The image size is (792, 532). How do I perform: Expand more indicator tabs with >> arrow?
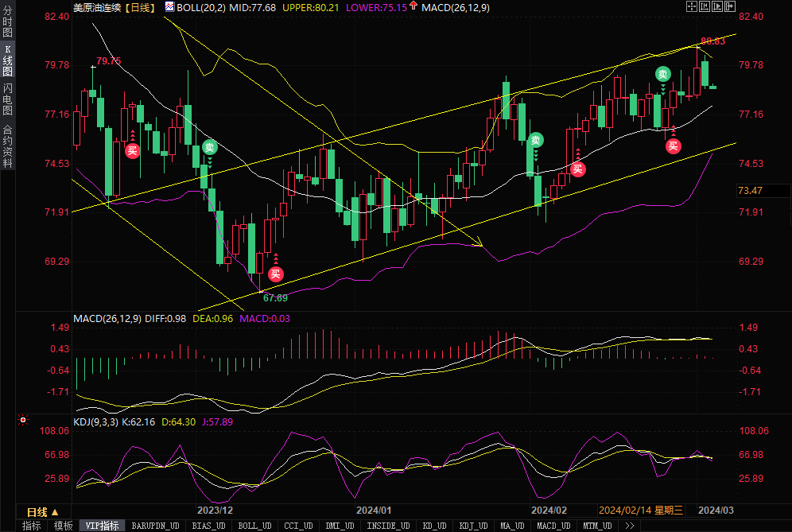click(x=629, y=526)
